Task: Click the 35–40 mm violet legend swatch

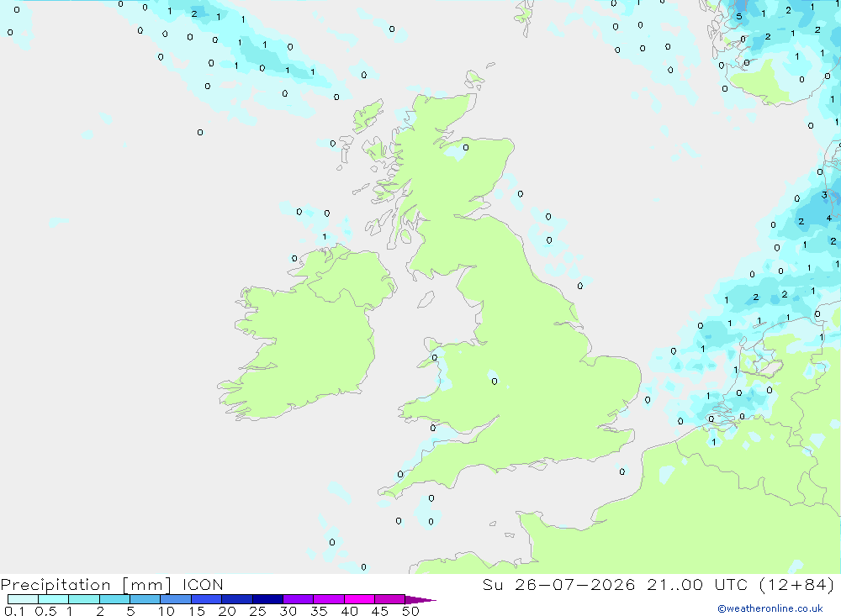Action: [x=328, y=599]
